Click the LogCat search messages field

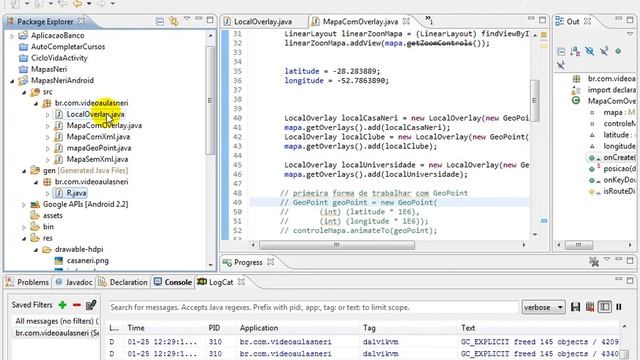pos(313,307)
